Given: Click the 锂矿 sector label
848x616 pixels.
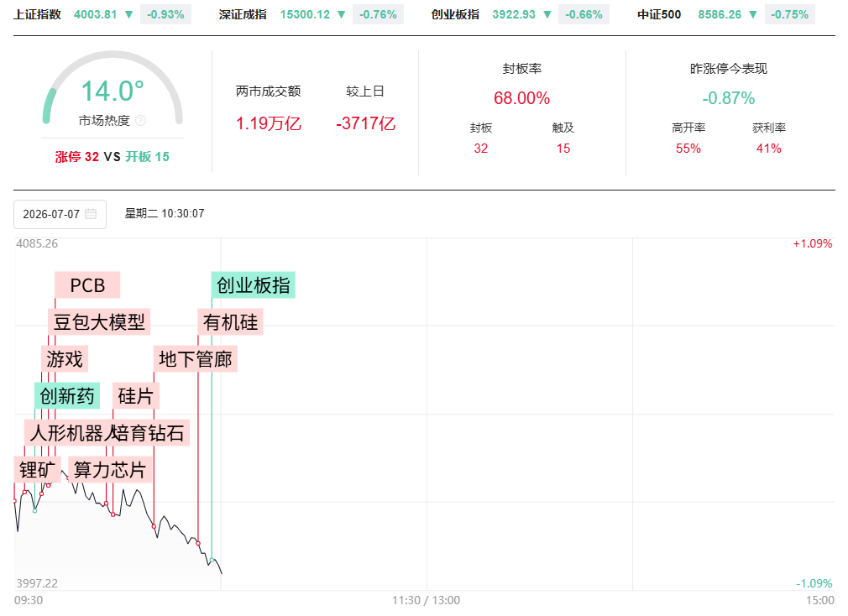Looking at the screenshot, I should [37, 469].
